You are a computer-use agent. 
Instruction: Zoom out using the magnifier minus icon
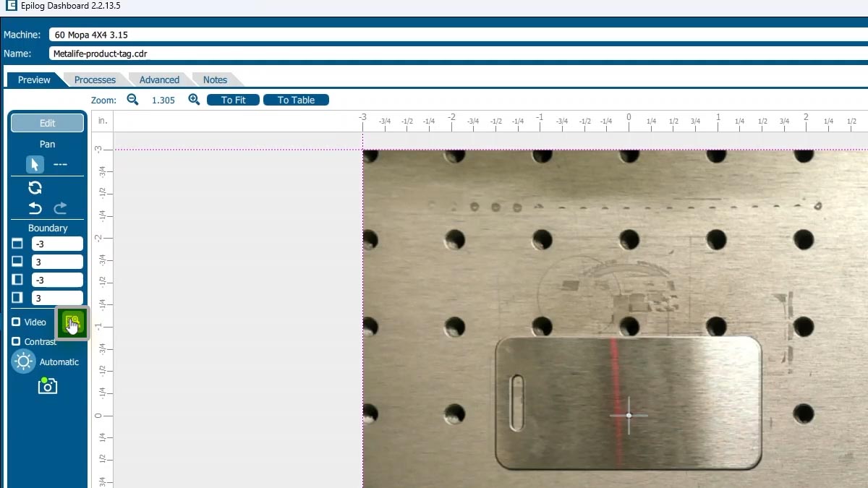tap(132, 99)
